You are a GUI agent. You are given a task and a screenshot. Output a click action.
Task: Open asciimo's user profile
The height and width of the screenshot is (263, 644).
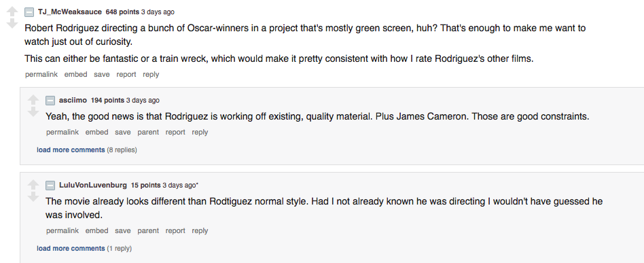[x=73, y=101]
